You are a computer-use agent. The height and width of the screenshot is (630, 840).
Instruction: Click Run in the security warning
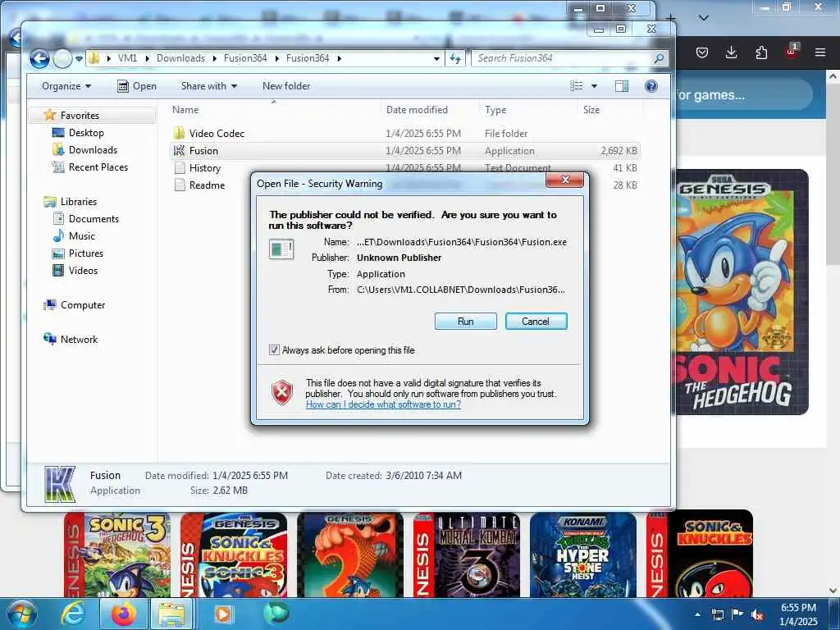[x=466, y=322]
